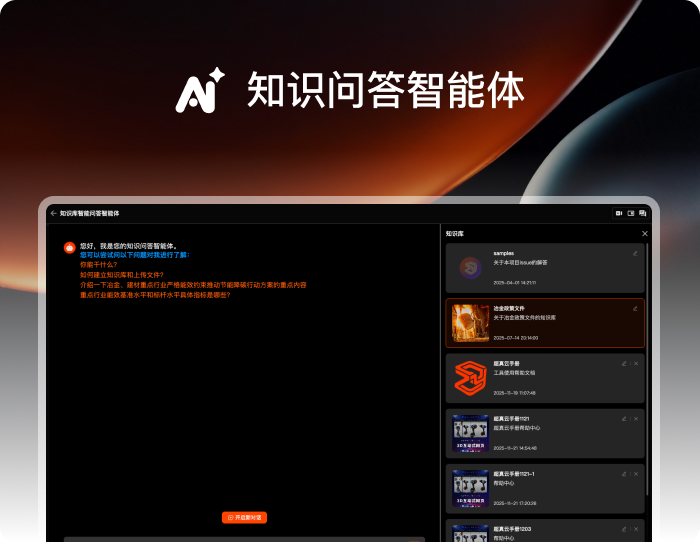
Task: Open the samples knowledge base thumbnail
Action: coord(469,268)
